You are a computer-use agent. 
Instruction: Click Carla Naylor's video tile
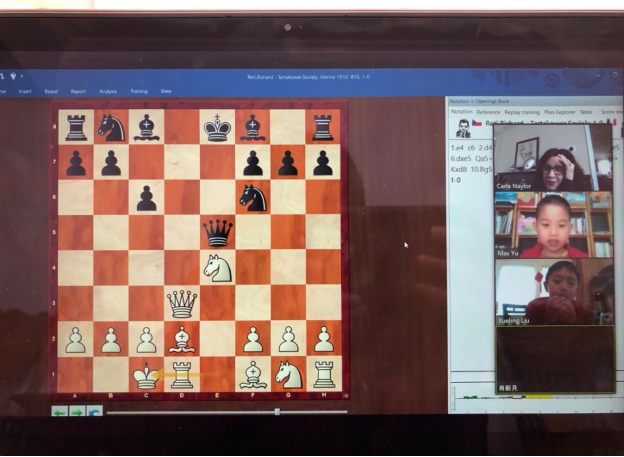553,158
